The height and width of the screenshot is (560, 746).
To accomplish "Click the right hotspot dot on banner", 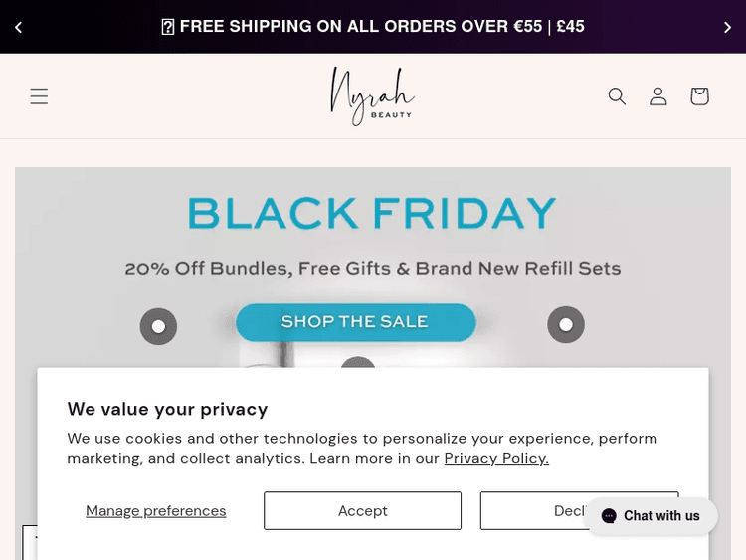I will tap(566, 324).
